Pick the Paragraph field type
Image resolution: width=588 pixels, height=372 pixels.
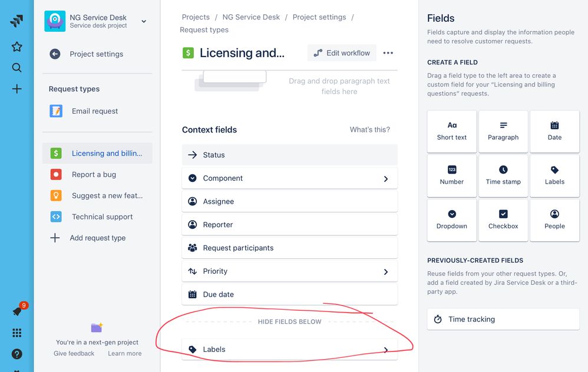tap(503, 131)
